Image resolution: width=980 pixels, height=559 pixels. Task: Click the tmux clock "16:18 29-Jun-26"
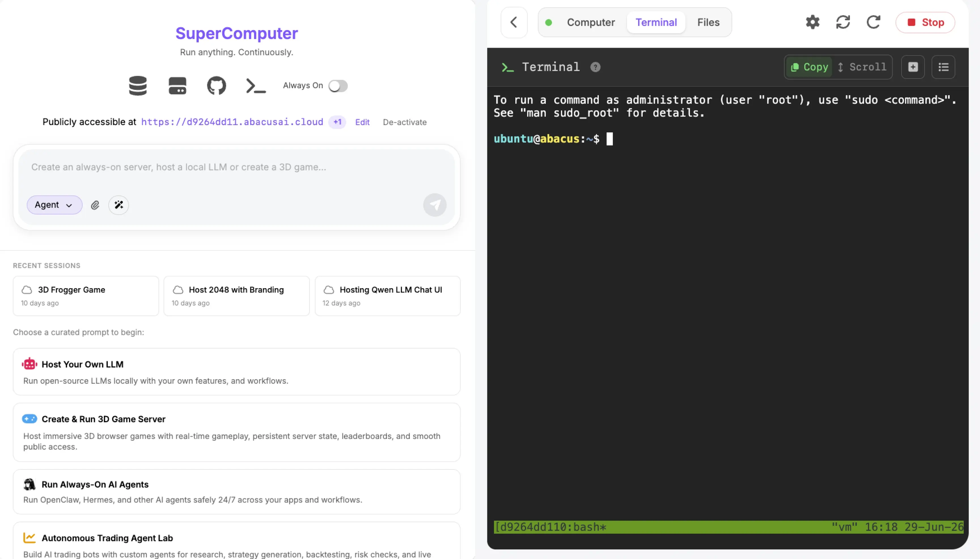point(914,527)
